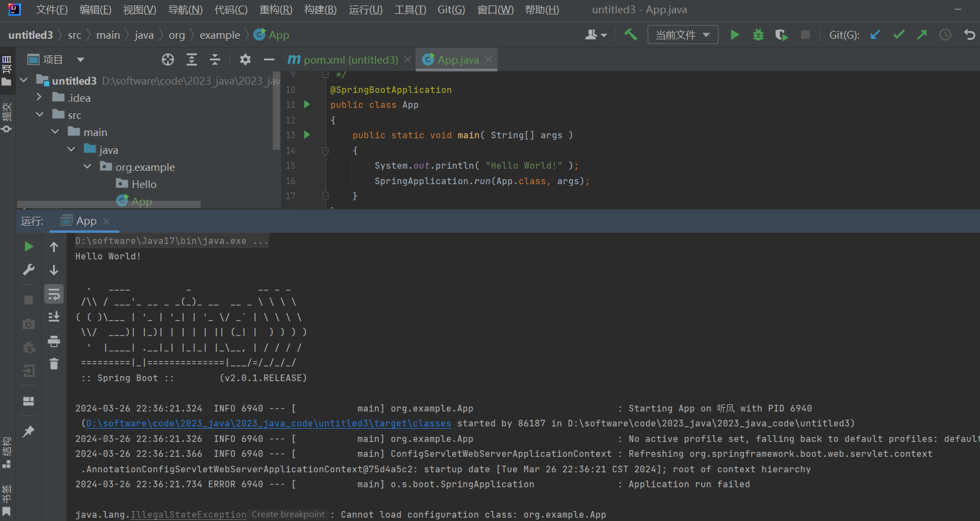Open the 书签 bookmarks tool window
The image size is (980, 521).
coord(7,501)
